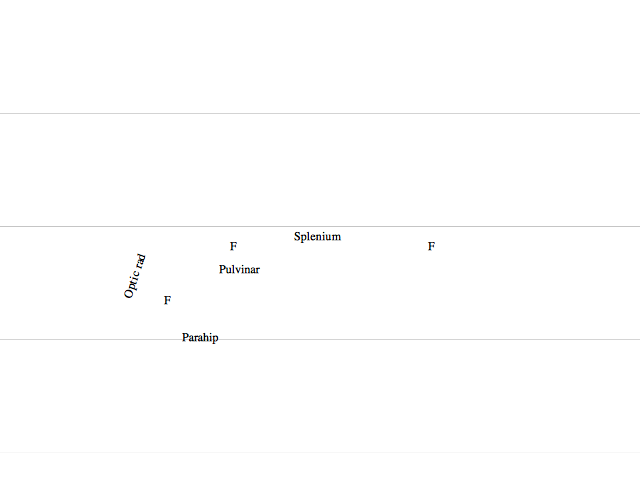Select the Parahip label

tap(200, 338)
